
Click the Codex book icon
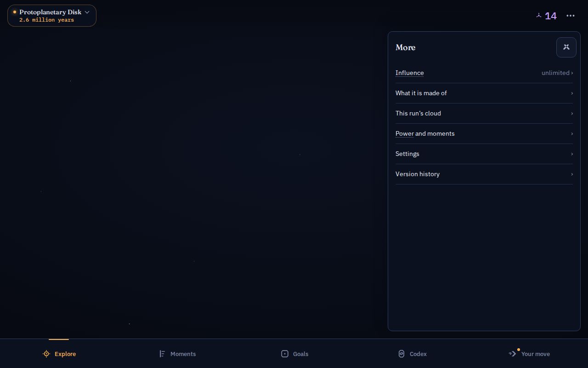401,354
